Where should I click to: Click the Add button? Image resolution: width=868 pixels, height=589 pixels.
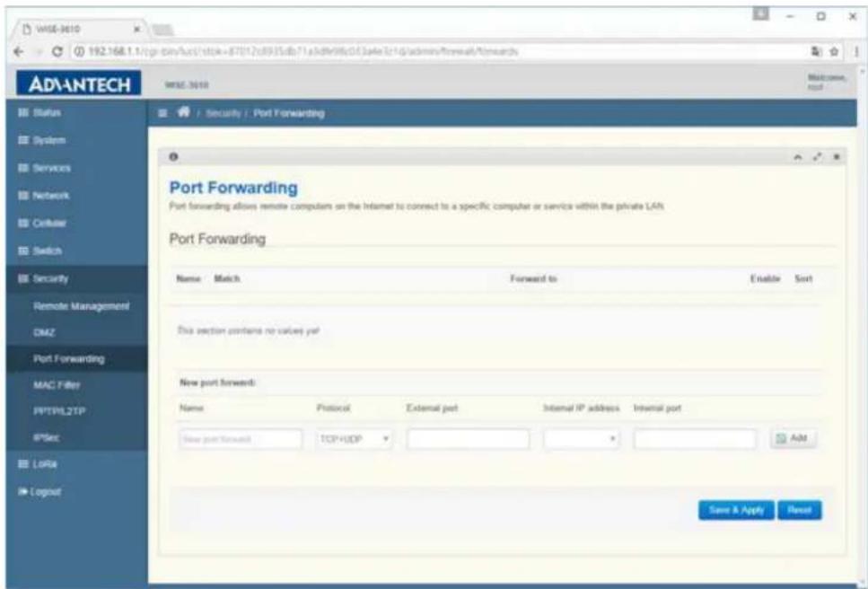pos(793,438)
